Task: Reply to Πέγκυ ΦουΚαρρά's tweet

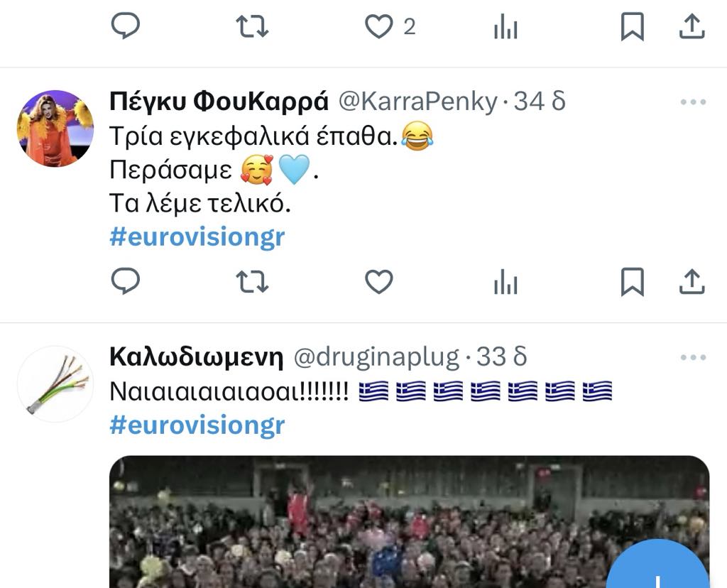Action: click(125, 281)
